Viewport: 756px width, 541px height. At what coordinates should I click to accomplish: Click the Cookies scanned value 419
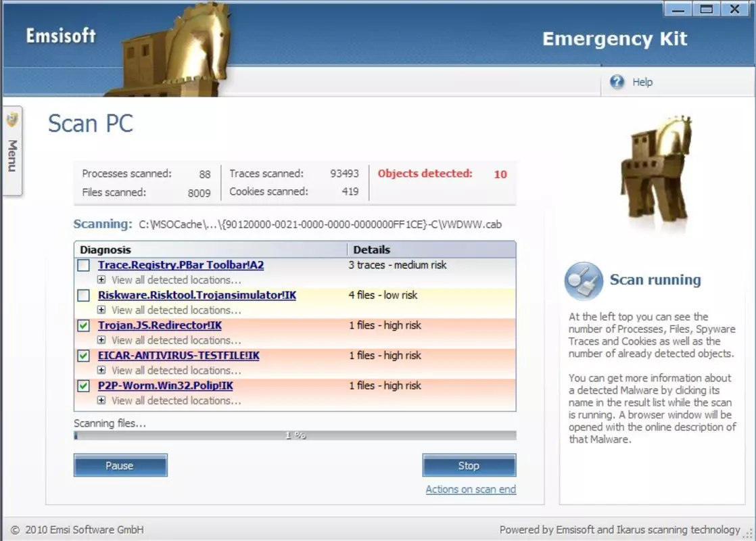(x=350, y=191)
